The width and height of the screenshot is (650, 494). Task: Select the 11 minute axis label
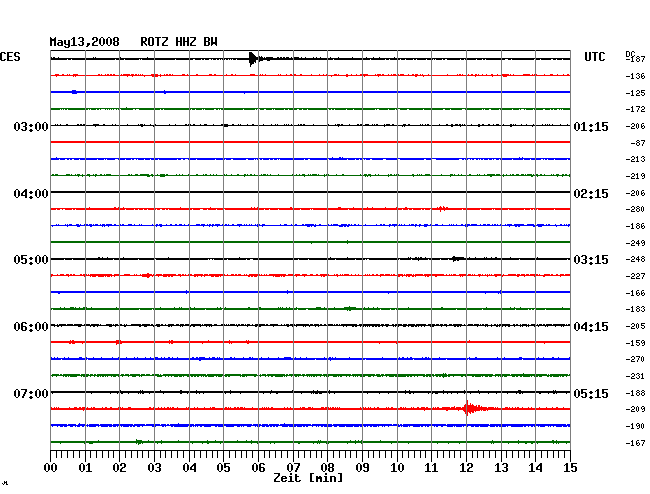click(432, 468)
